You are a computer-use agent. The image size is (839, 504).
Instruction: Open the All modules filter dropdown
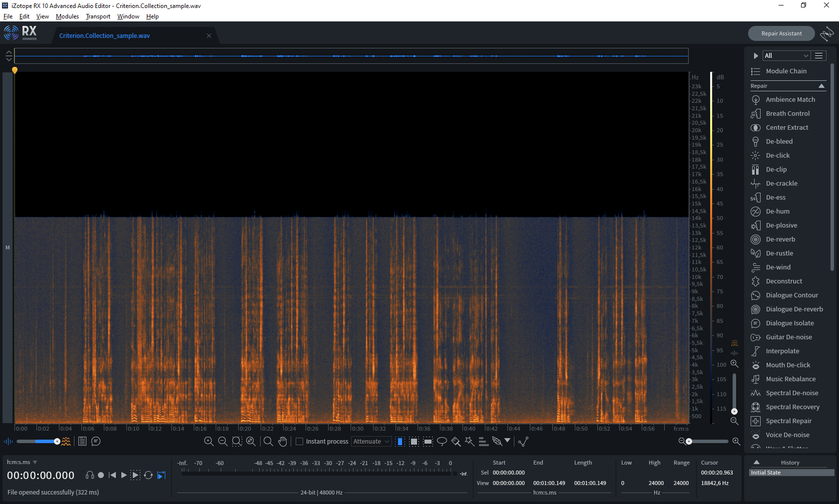786,55
